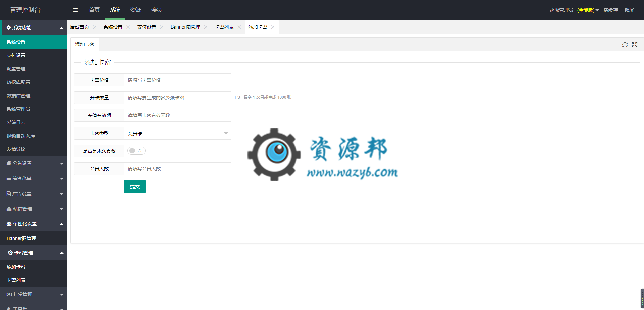Open 数据库管理 in the sidebar
This screenshot has height=310, width=644.
[34, 96]
